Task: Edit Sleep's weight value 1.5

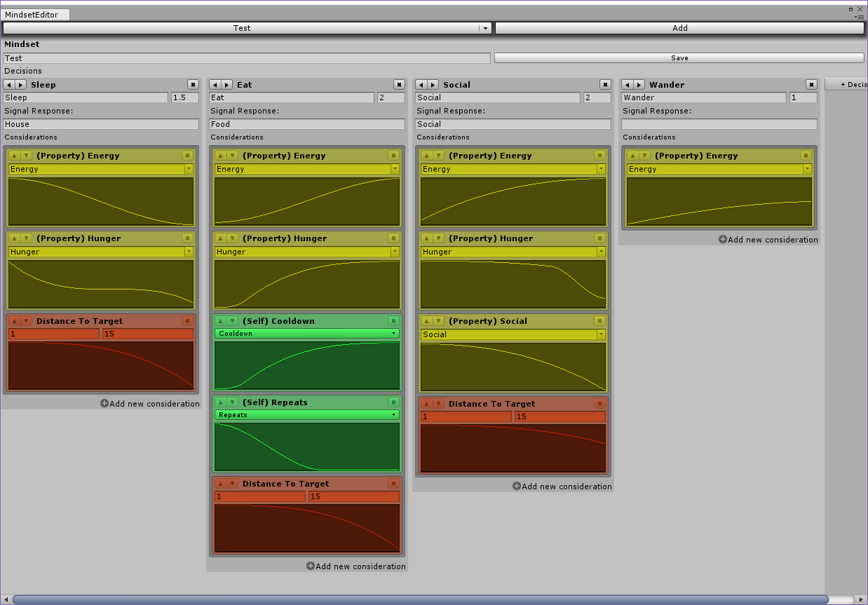Action: click(x=185, y=97)
